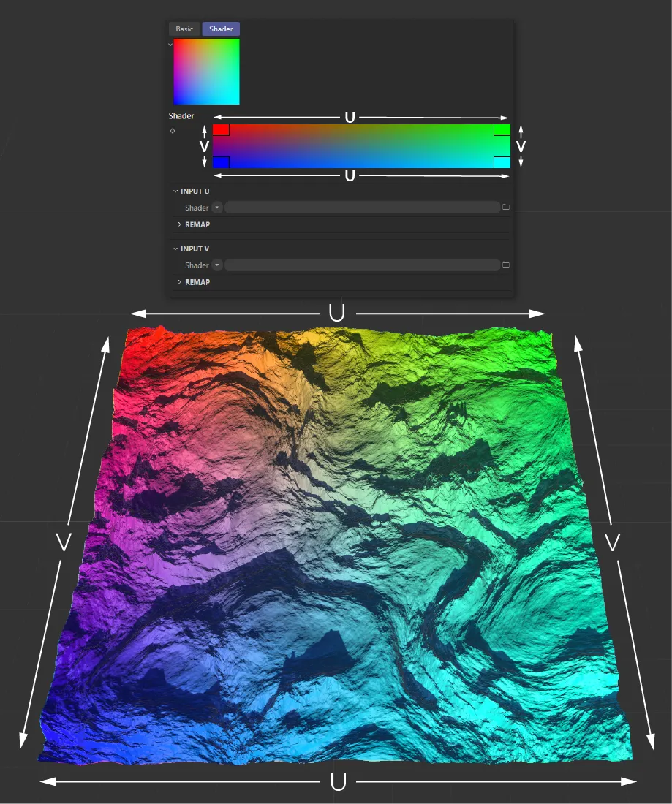Click the INPUT V shader link field

[x=362, y=265]
